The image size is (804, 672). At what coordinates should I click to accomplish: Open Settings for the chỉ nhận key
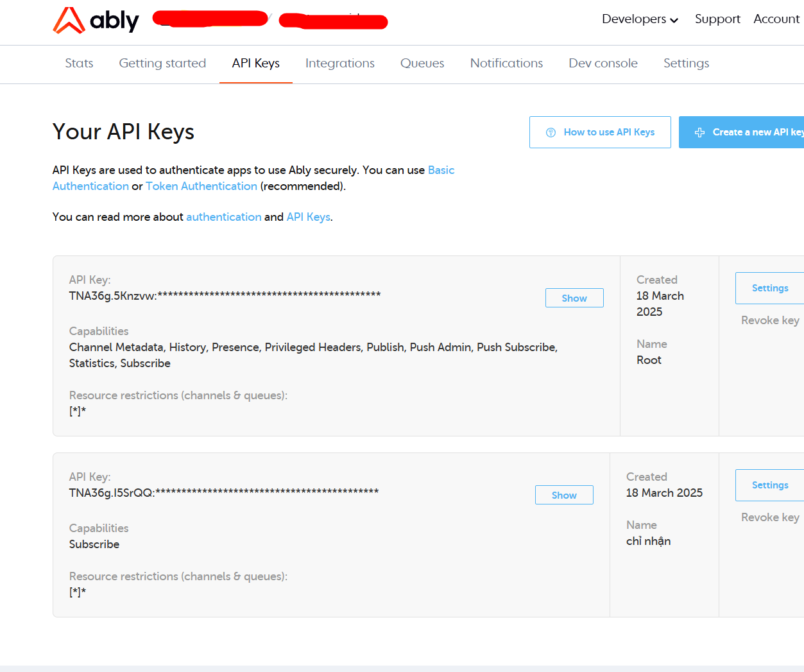[769, 485]
